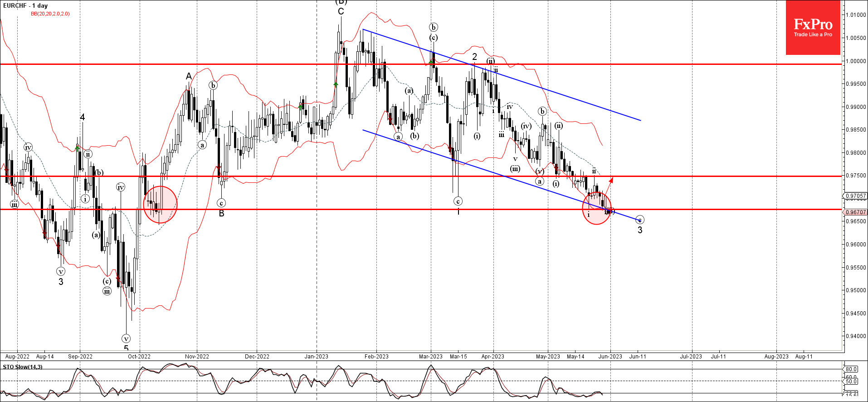Click the EURCHF - 1 day chart title
868x402 pixels.
click(x=25, y=6)
